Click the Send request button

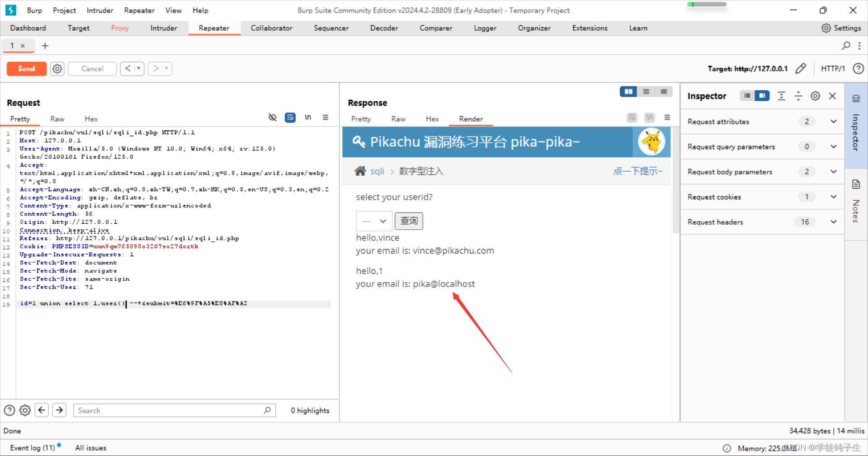(26, 69)
